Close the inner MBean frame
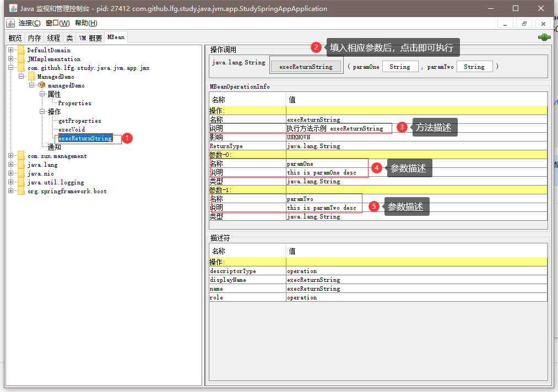Screen dimensions: 558x392 point(543,24)
